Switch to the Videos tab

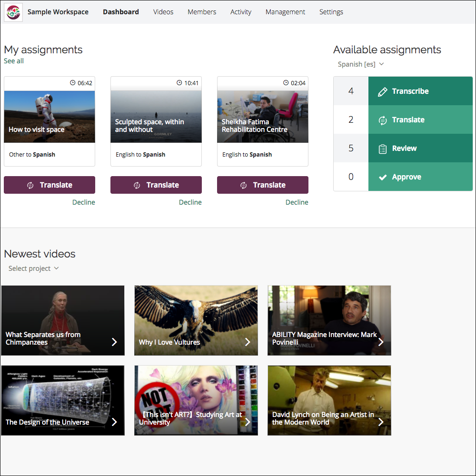click(x=163, y=12)
